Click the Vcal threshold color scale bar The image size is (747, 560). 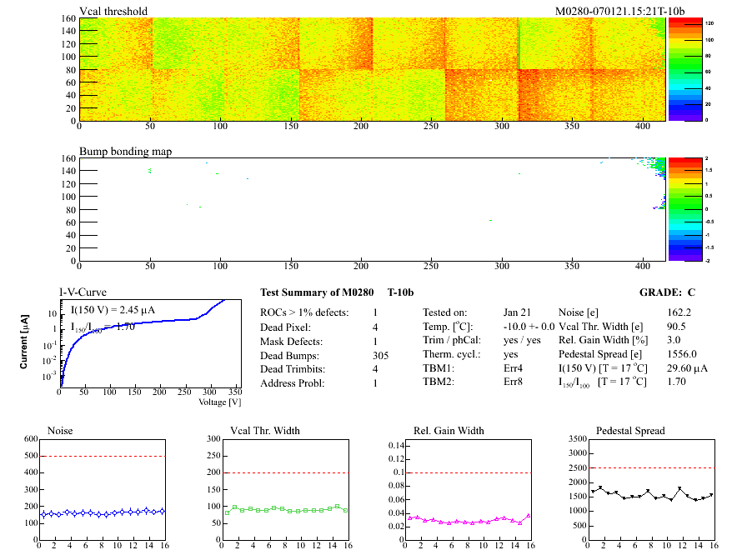pyautogui.click(x=685, y=69)
